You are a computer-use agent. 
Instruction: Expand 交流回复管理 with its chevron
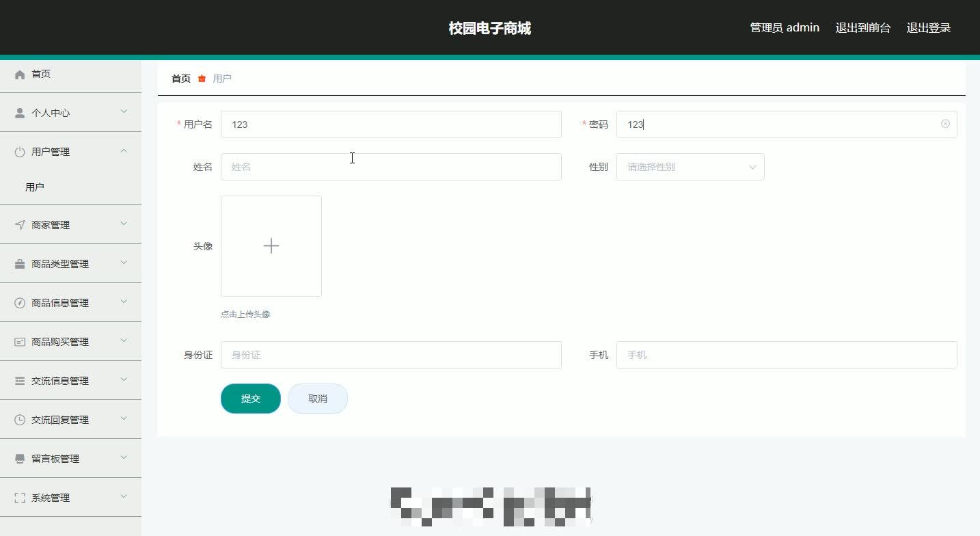tap(124, 418)
